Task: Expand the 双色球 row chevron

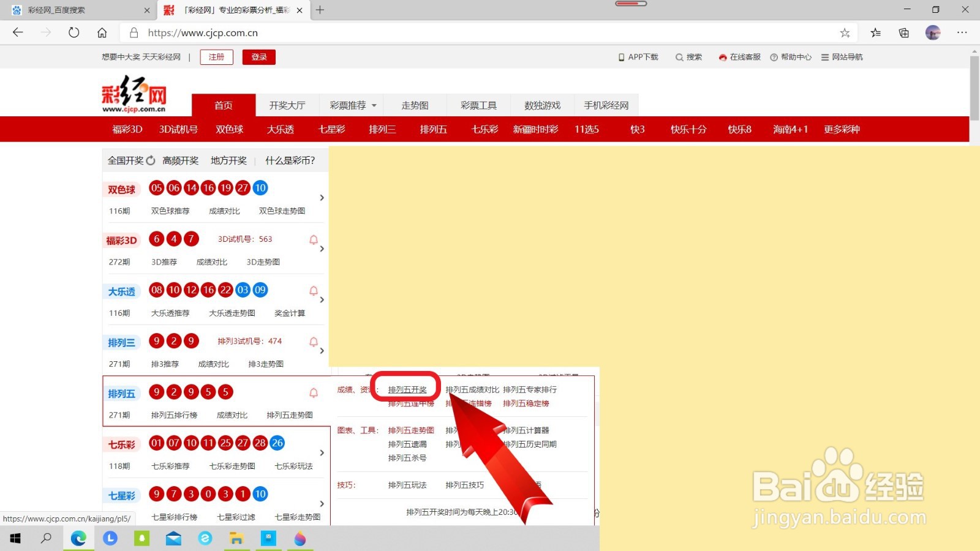Action: (322, 198)
